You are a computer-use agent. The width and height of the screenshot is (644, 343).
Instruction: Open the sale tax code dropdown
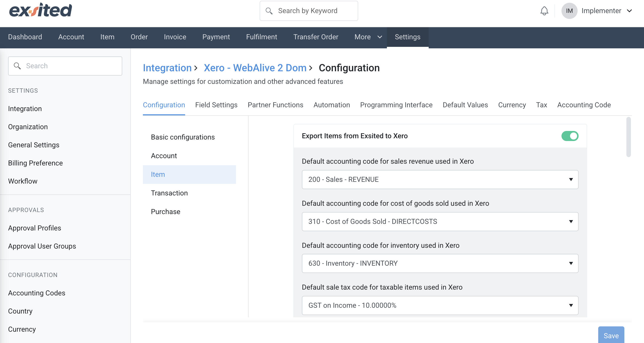(x=440, y=305)
